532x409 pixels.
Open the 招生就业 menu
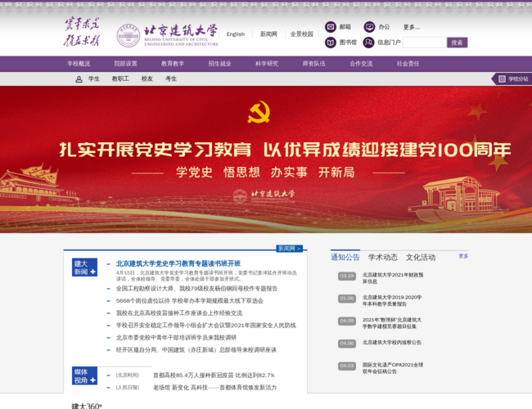(220, 64)
